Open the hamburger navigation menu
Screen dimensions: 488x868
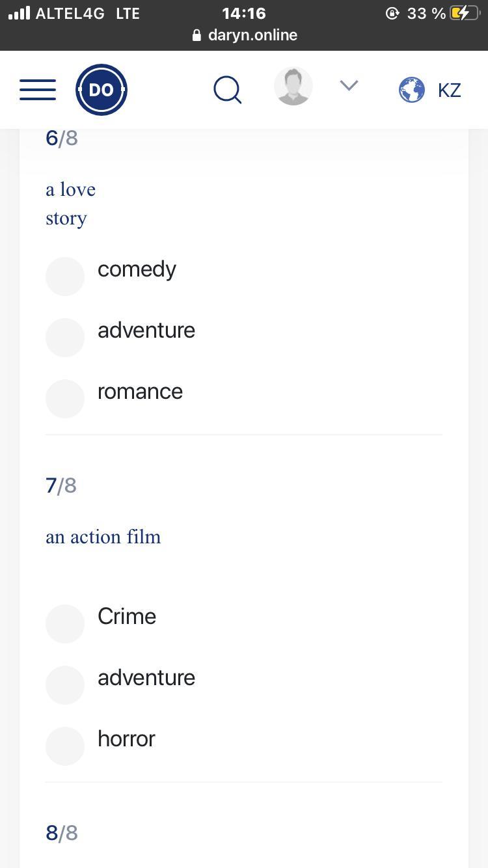pyautogui.click(x=38, y=90)
